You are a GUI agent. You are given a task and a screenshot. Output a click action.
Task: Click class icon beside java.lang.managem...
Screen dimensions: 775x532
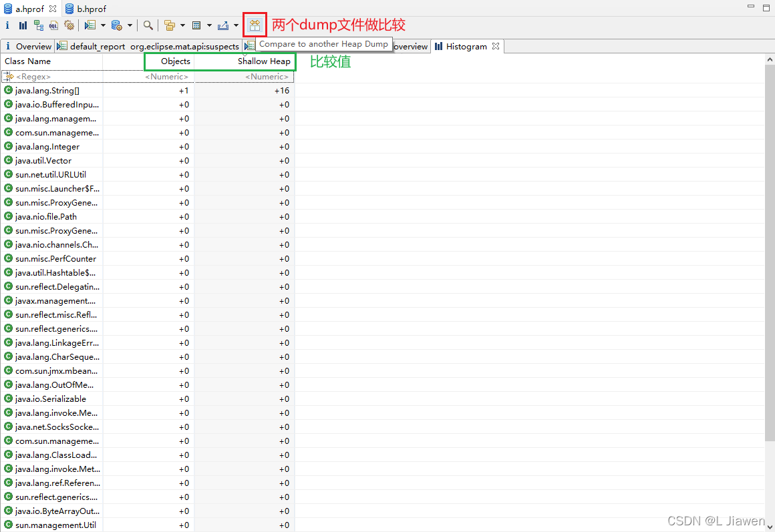[8, 118]
